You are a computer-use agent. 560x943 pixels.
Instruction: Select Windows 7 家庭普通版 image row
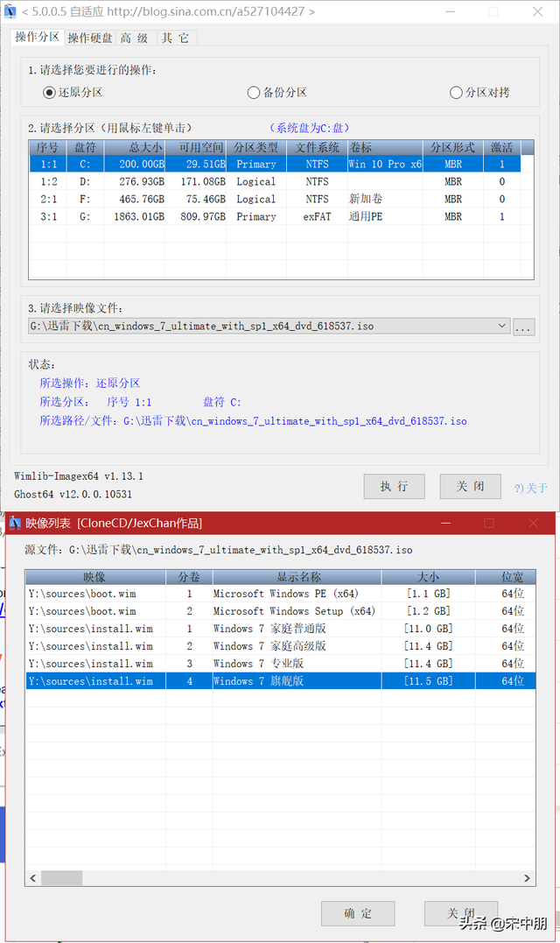coord(281,629)
